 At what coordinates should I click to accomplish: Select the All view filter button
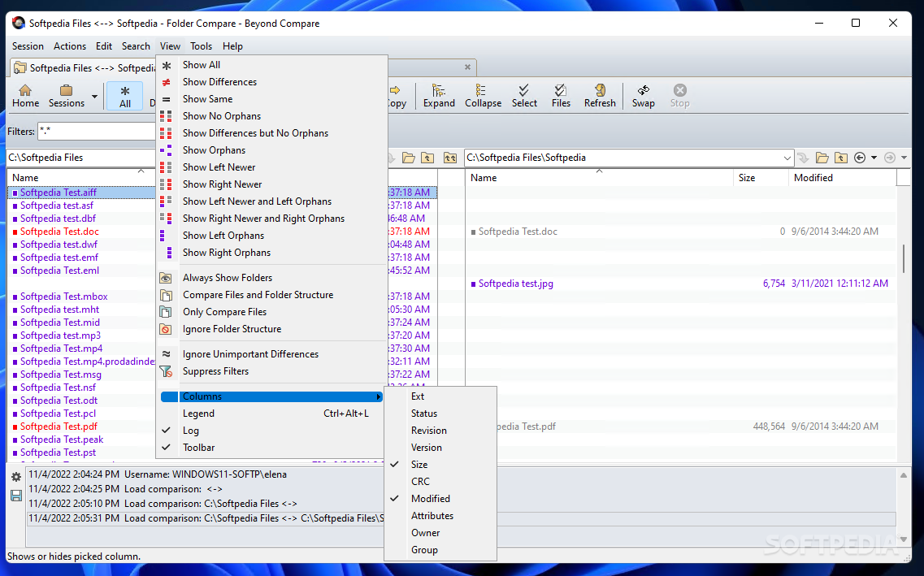click(125, 96)
